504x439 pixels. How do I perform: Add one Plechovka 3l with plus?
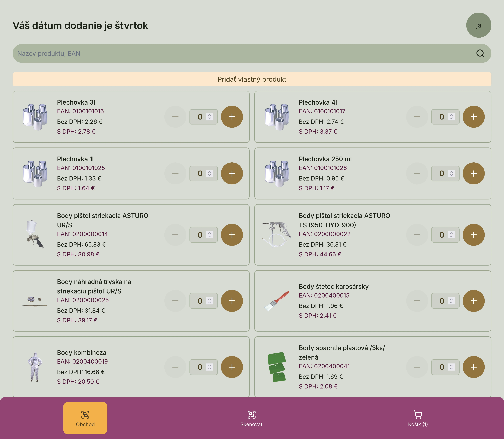coord(232,117)
